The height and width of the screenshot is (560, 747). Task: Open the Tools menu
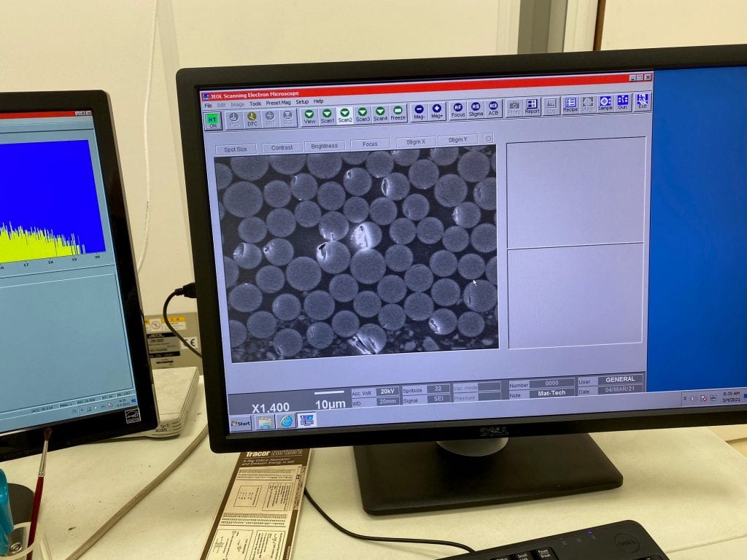click(255, 104)
